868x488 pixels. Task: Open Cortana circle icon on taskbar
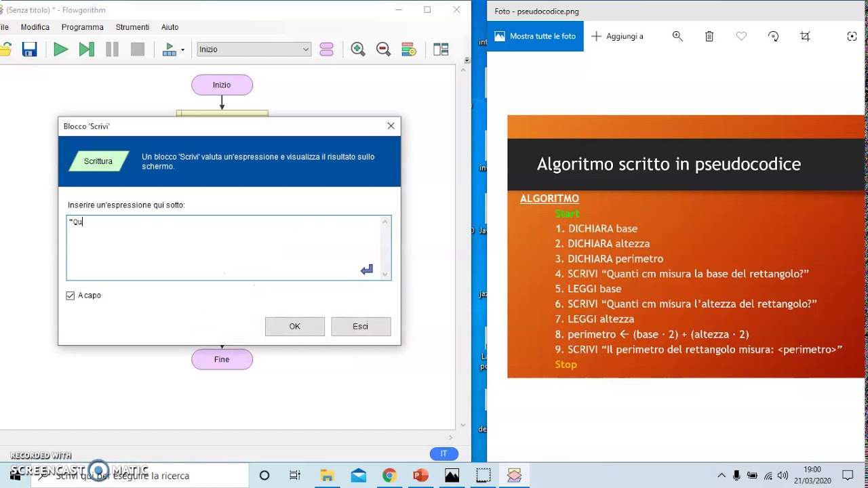pyautogui.click(x=264, y=475)
